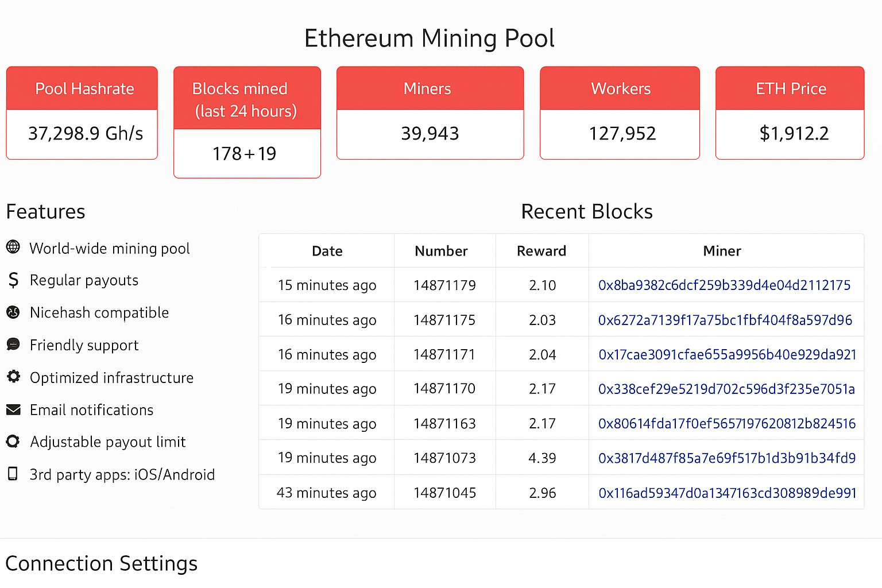The height and width of the screenshot is (588, 882).
Task: Open Connection Settings section
Action: (102, 563)
